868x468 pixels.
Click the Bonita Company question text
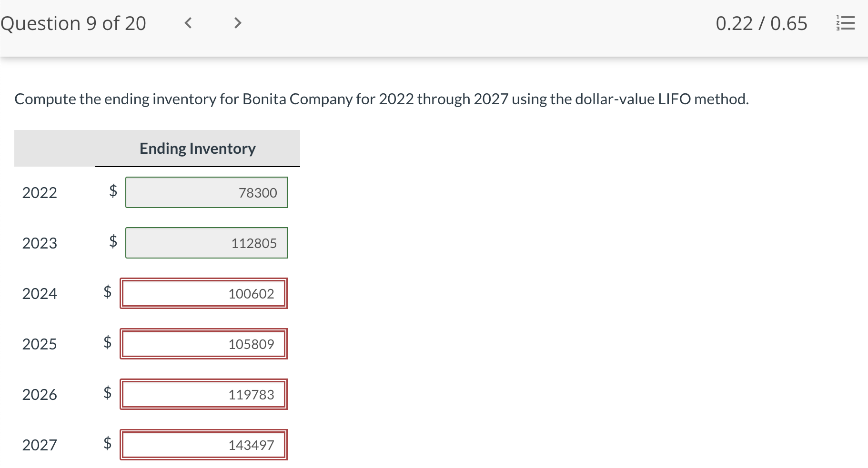click(x=382, y=99)
